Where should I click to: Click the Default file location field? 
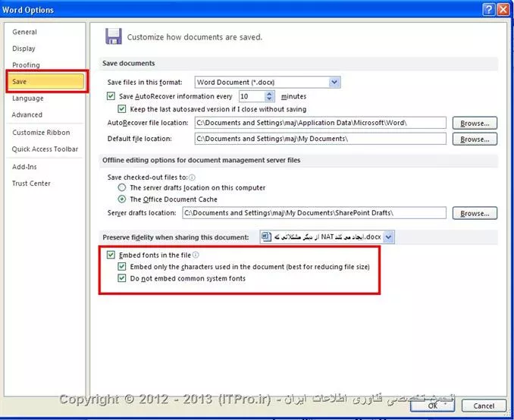(x=320, y=139)
